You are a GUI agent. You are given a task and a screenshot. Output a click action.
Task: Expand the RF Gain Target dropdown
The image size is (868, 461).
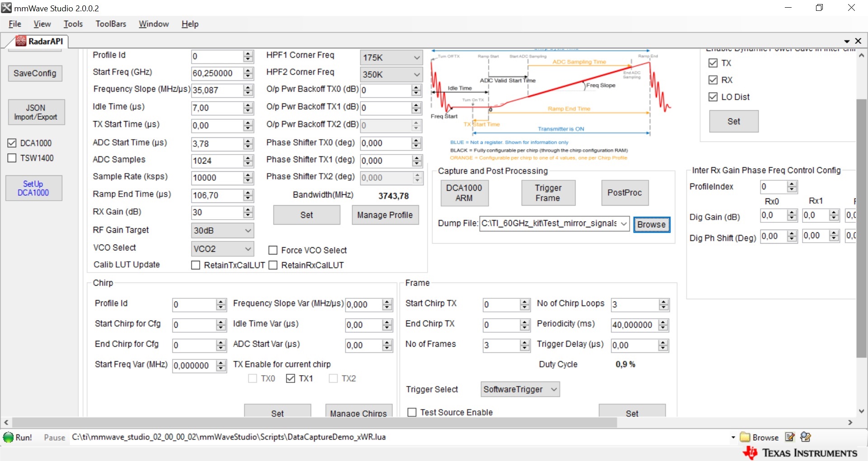point(222,230)
